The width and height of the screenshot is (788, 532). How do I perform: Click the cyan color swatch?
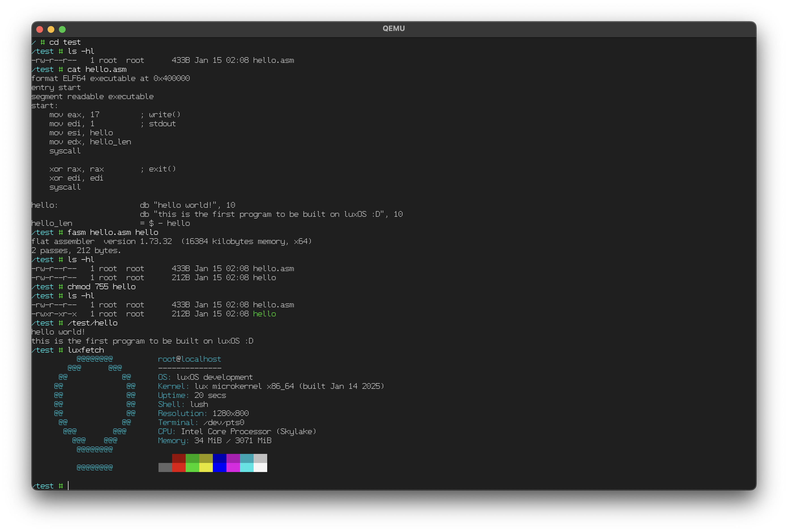(x=247, y=458)
